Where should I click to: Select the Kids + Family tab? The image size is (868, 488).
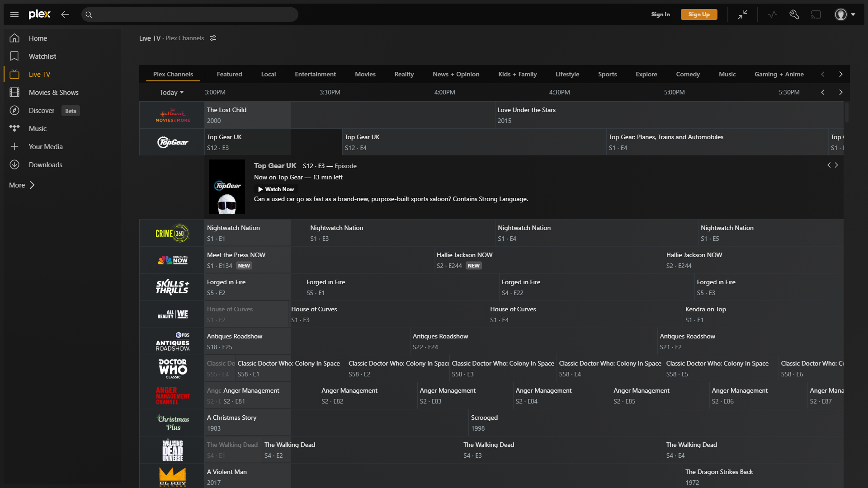(517, 74)
